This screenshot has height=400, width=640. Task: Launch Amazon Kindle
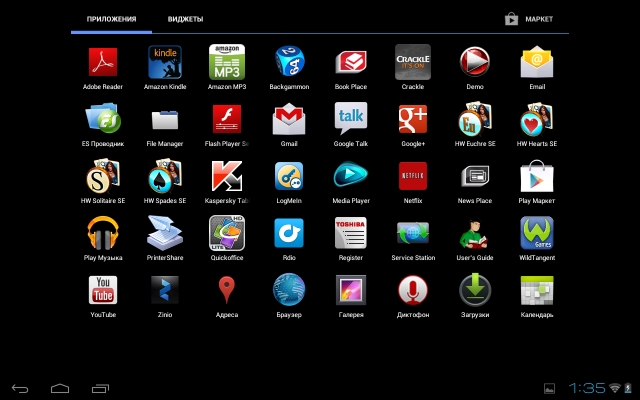pos(164,63)
